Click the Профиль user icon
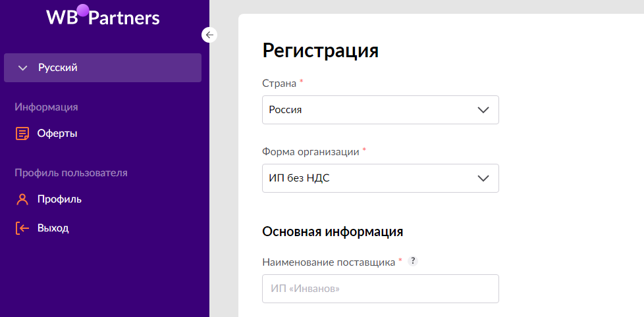Image resolution: width=644 pixels, height=317 pixels. click(22, 200)
